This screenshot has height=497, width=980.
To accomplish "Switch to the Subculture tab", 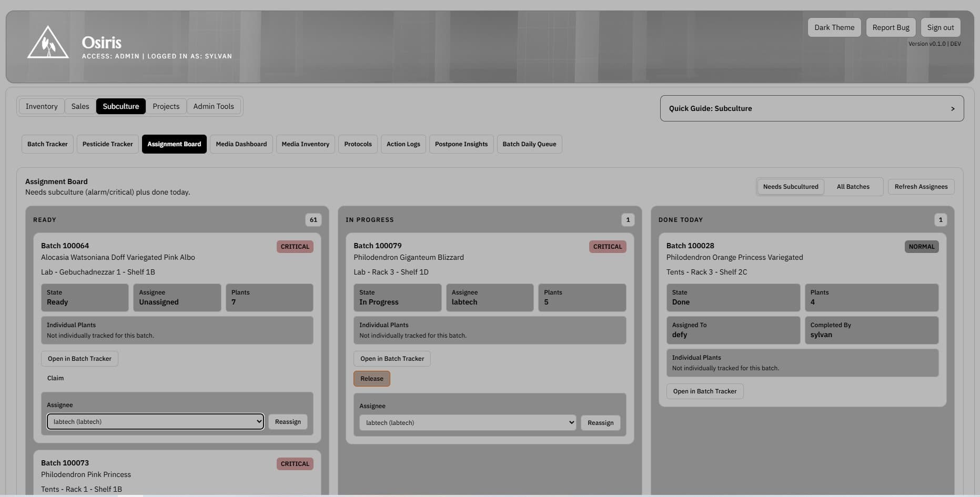I will pyautogui.click(x=120, y=106).
